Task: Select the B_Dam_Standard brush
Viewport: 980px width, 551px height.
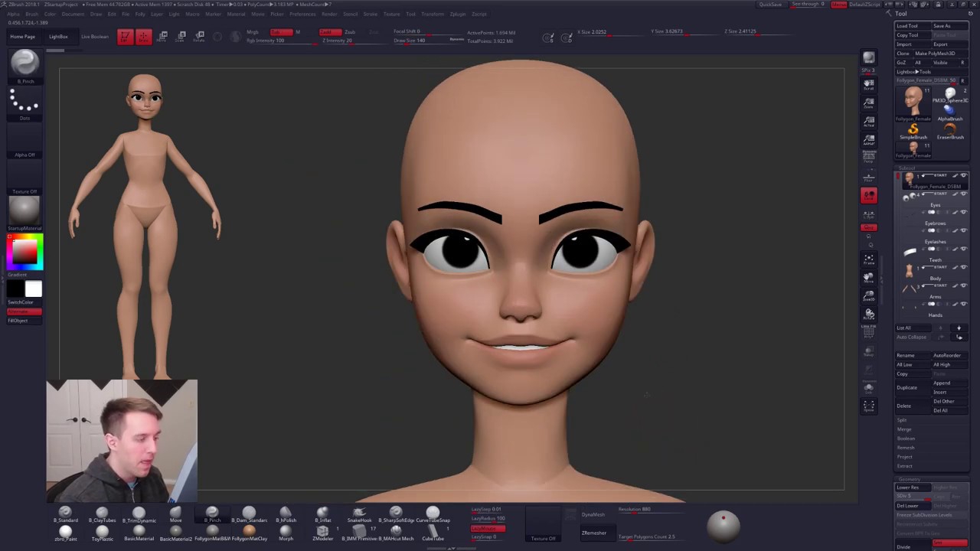Action: 249,514
